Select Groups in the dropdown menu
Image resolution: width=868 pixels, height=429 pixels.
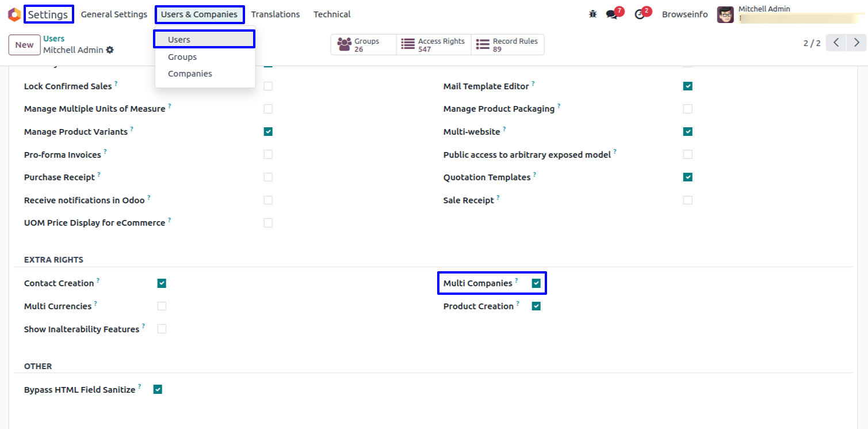point(204,57)
